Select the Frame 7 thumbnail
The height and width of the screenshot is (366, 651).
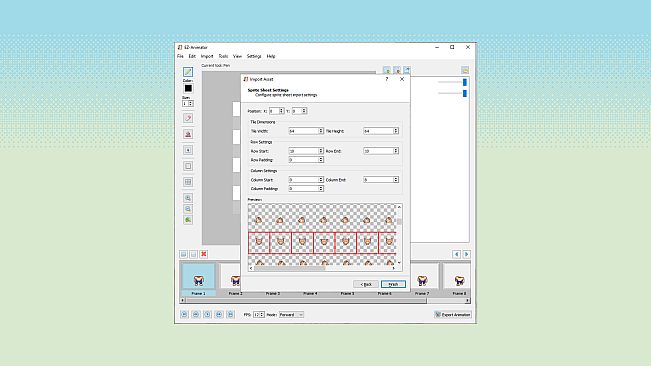pyautogui.click(x=422, y=279)
